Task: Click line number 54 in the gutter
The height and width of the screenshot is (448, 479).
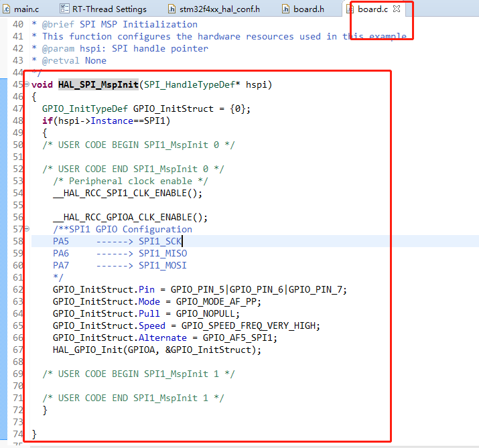Action: tap(18, 193)
